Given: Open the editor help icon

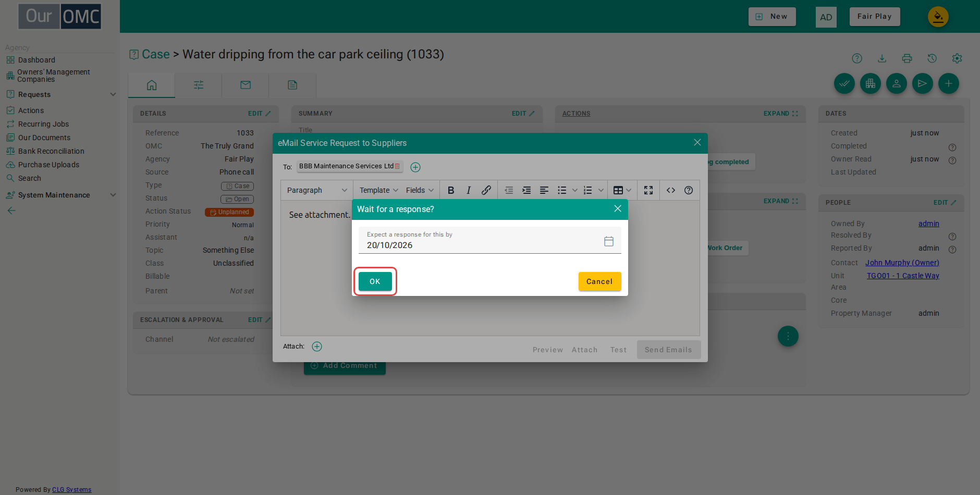Looking at the screenshot, I should [x=689, y=190].
